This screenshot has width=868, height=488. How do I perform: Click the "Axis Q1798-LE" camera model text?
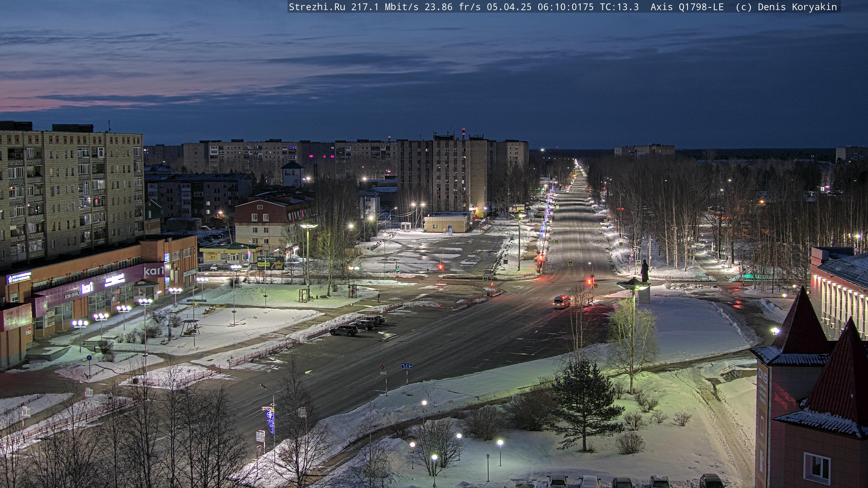pos(687,7)
